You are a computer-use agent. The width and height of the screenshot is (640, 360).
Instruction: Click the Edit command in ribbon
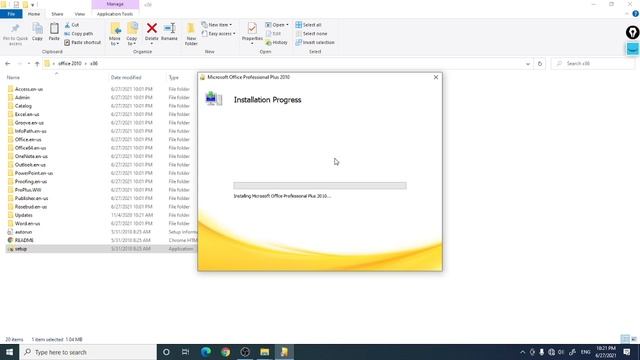tap(273, 33)
